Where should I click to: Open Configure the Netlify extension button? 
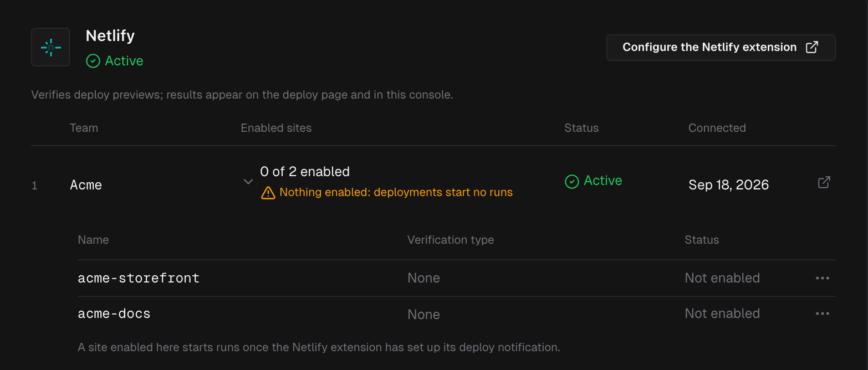pos(721,48)
